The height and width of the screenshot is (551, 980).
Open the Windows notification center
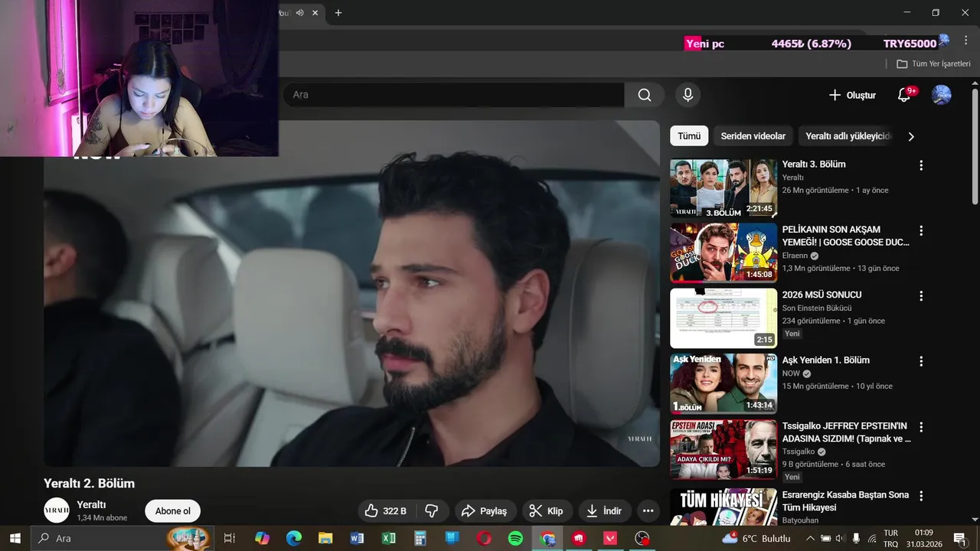[x=959, y=538]
